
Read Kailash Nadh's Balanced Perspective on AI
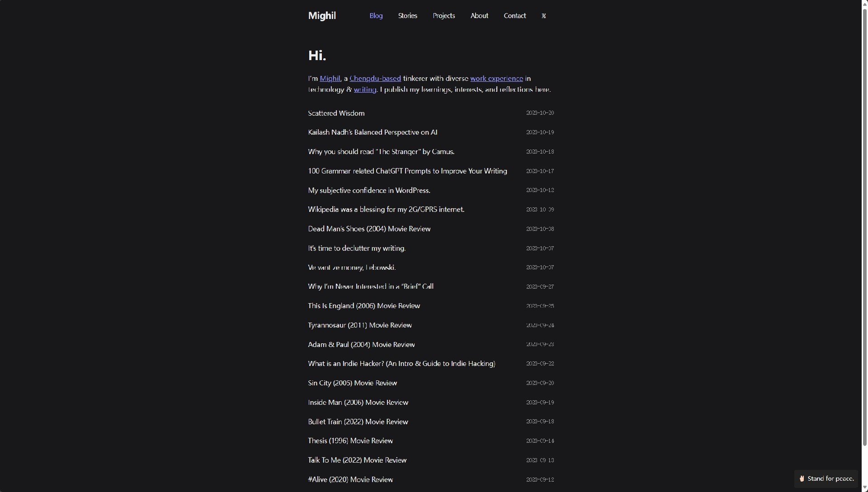coord(372,132)
